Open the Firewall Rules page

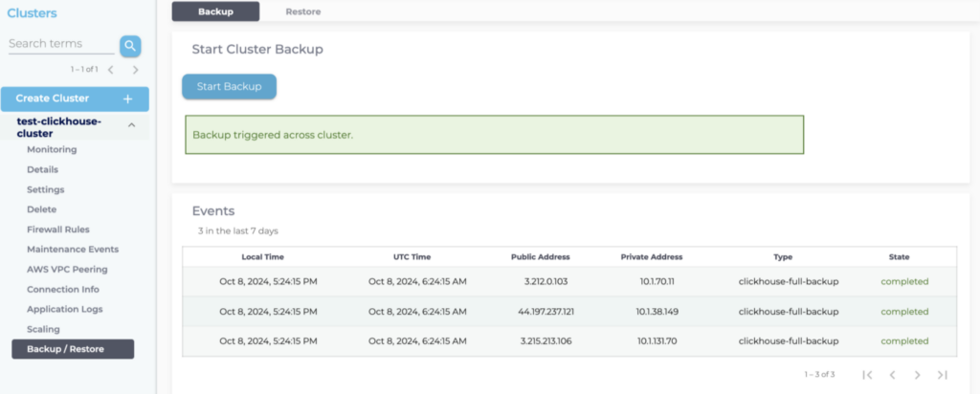58,230
